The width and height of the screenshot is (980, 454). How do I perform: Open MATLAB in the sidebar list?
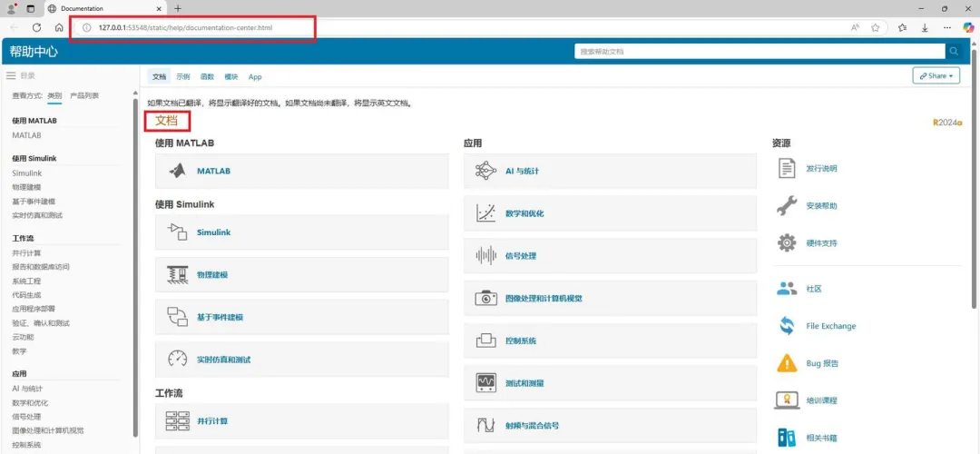(26, 135)
